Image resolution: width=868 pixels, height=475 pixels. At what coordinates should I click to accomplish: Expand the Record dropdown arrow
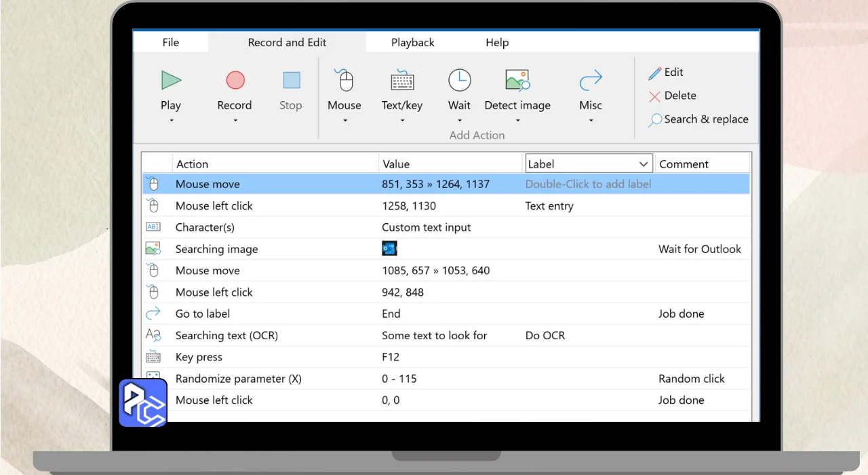[235, 121]
